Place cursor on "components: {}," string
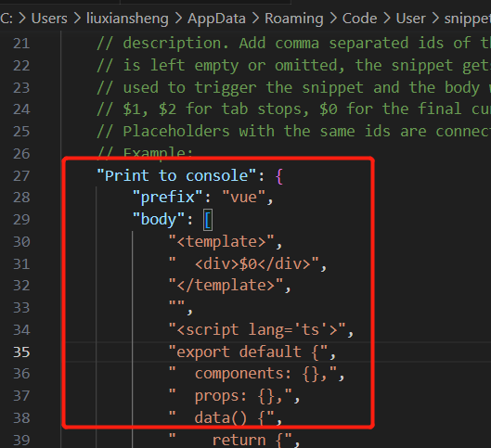This screenshot has width=491, height=448. 252,374
